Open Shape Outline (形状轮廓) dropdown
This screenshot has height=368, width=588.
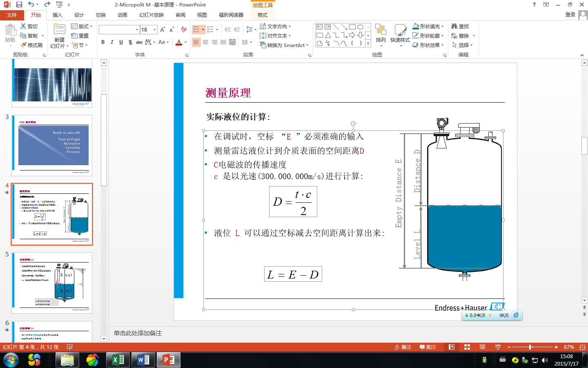pyautogui.click(x=428, y=36)
